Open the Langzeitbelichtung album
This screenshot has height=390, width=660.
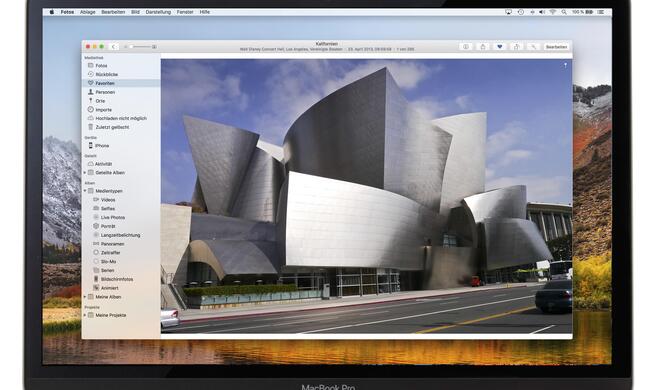(x=120, y=235)
